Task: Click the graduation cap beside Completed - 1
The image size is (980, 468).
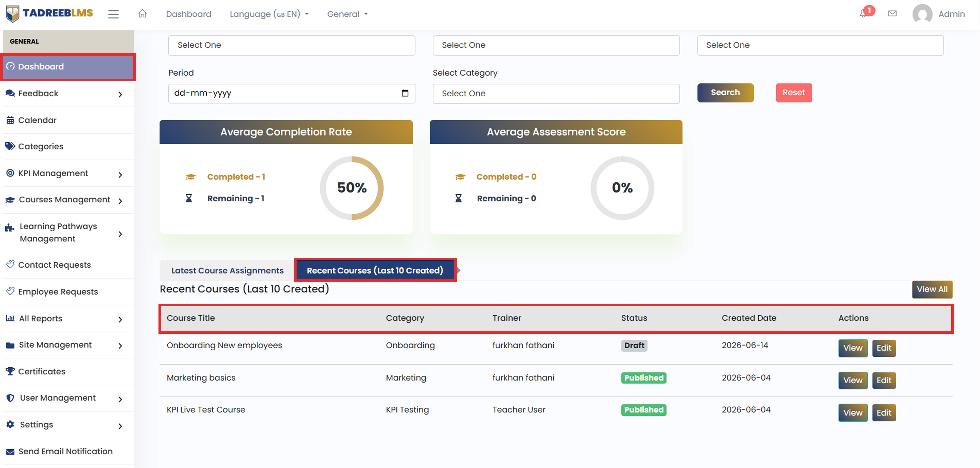Action: [191, 177]
